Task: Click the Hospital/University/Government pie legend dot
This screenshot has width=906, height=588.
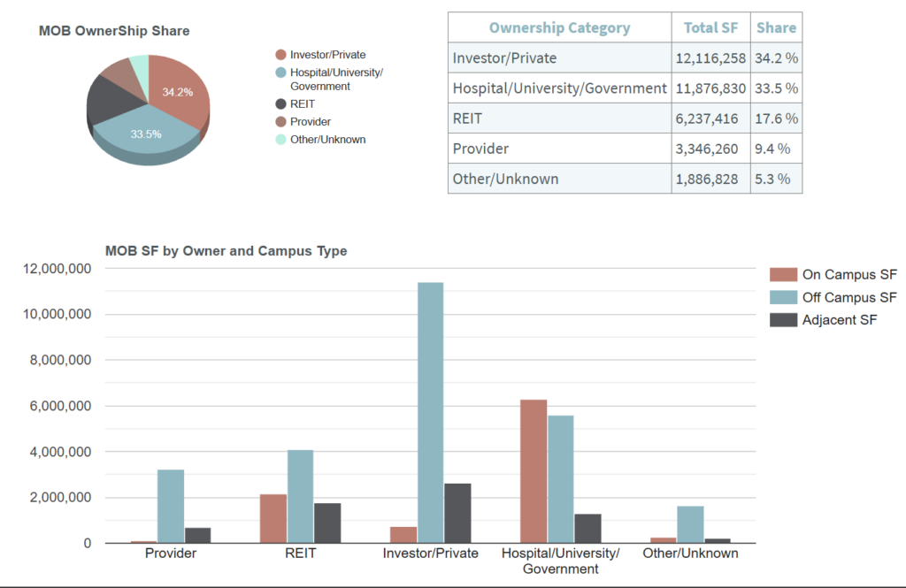Action: point(280,73)
